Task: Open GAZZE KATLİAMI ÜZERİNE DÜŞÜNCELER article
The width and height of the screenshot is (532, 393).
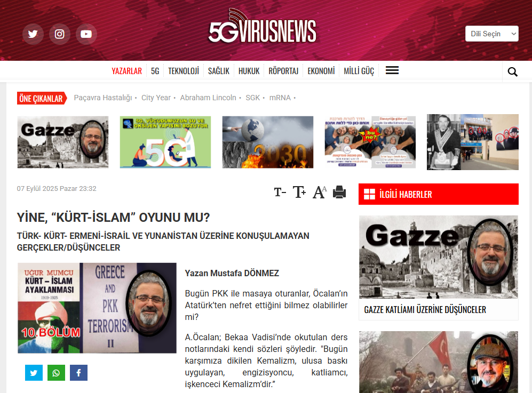Action: 425,309
